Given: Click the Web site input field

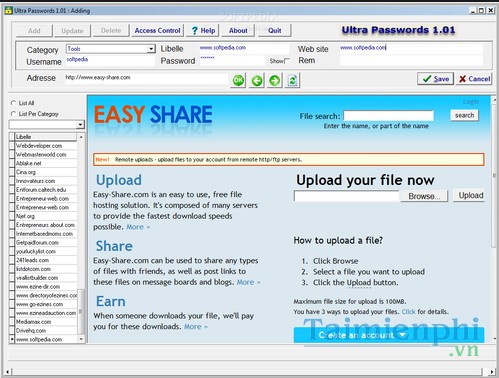Looking at the screenshot, I should pyautogui.click(x=411, y=48).
